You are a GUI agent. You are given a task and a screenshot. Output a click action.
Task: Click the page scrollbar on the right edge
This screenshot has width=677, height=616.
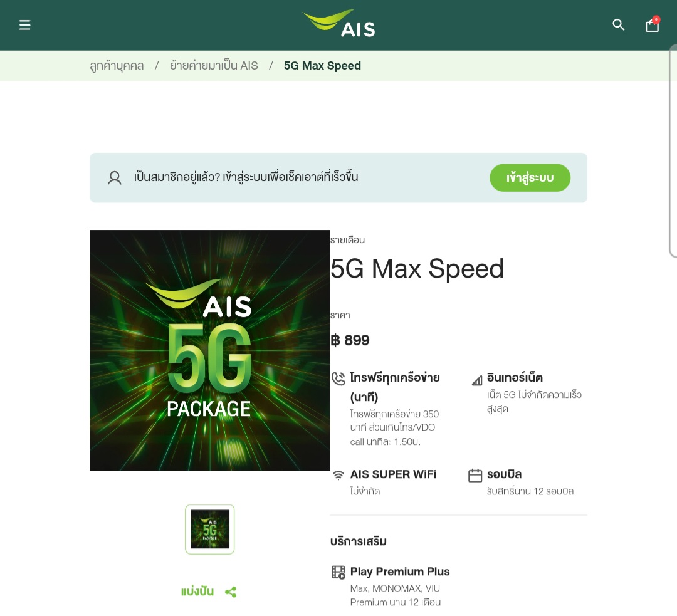pyautogui.click(x=673, y=151)
